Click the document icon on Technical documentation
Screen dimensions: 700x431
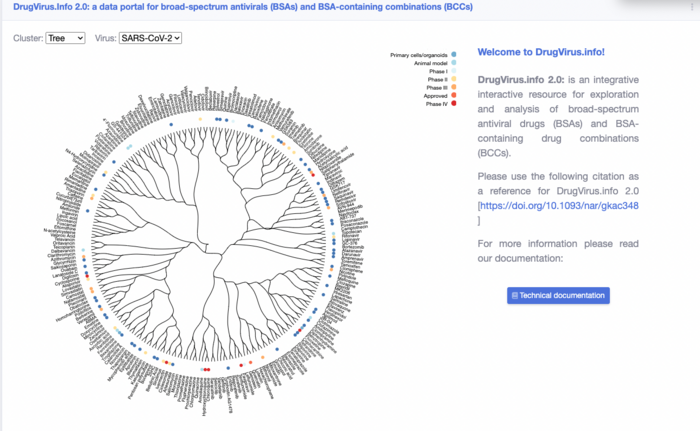(x=515, y=296)
